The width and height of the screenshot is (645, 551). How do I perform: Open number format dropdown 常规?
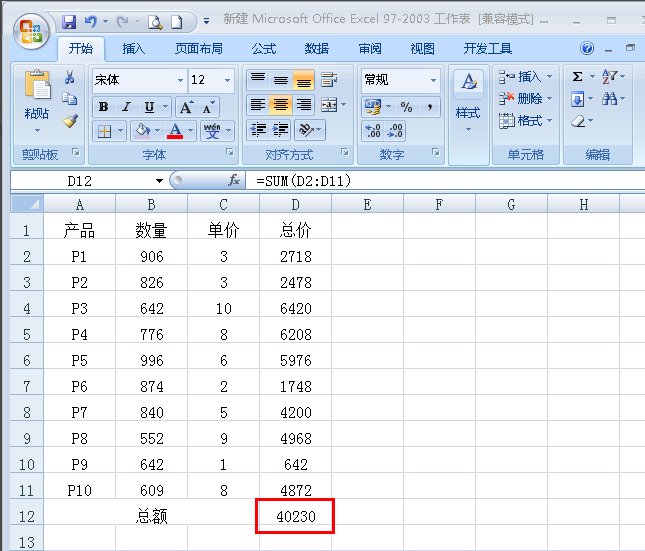[433, 80]
